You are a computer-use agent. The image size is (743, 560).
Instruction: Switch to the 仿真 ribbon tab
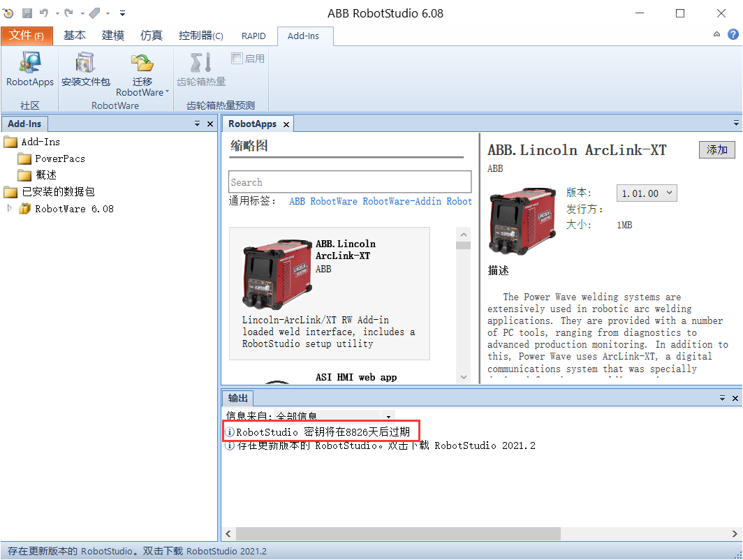point(152,36)
